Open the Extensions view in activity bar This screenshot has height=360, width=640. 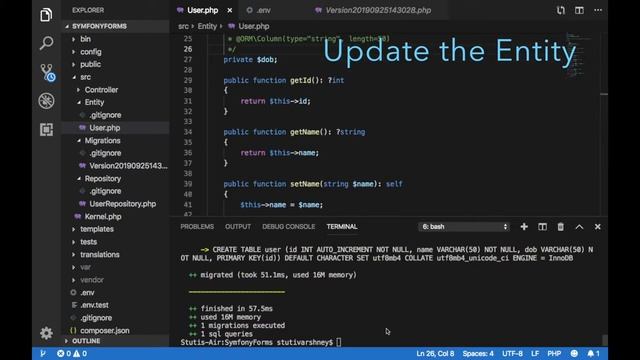pos(46,129)
